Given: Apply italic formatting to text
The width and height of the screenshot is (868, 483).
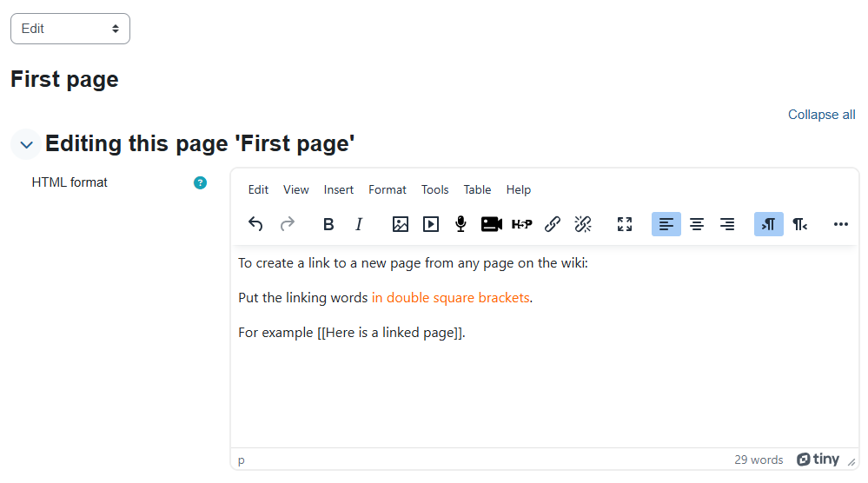Looking at the screenshot, I should (x=359, y=224).
